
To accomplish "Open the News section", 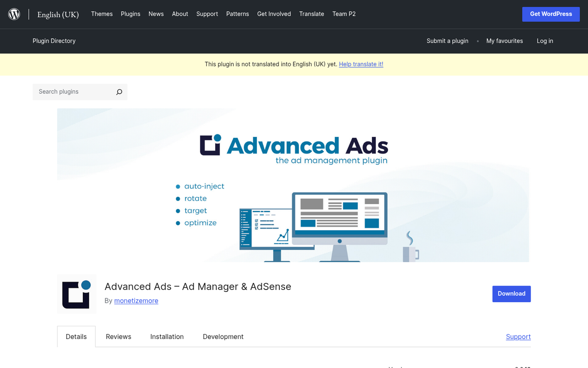I will [x=156, y=14].
